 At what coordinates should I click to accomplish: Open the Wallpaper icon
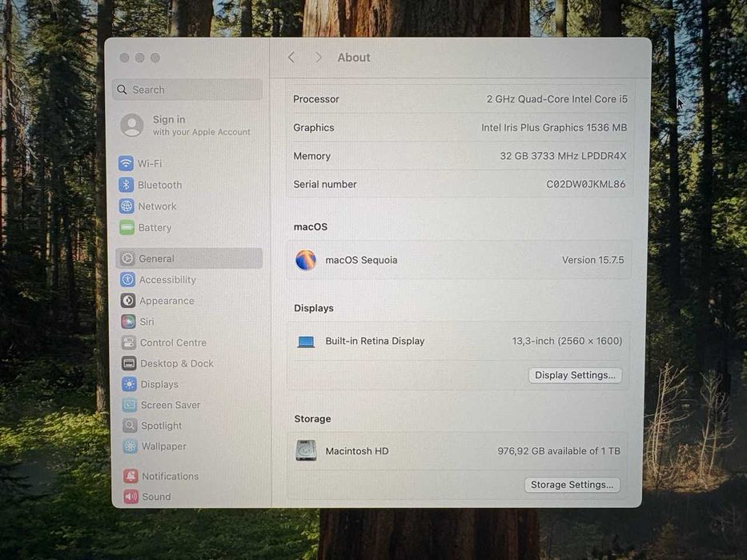(x=130, y=446)
